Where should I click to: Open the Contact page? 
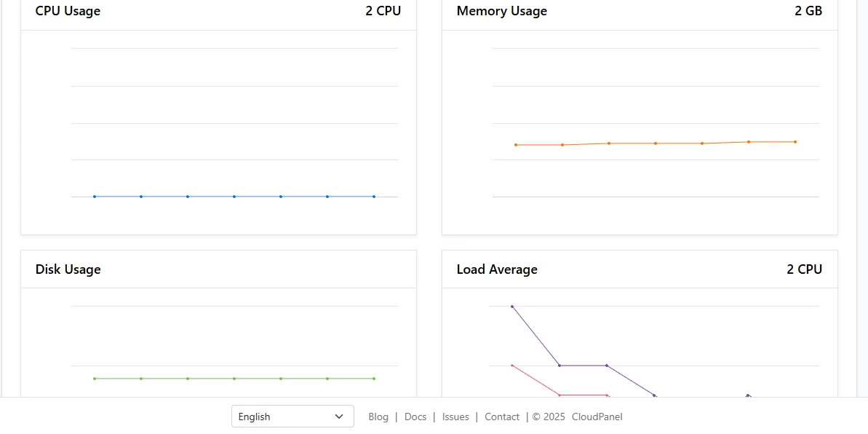point(501,417)
